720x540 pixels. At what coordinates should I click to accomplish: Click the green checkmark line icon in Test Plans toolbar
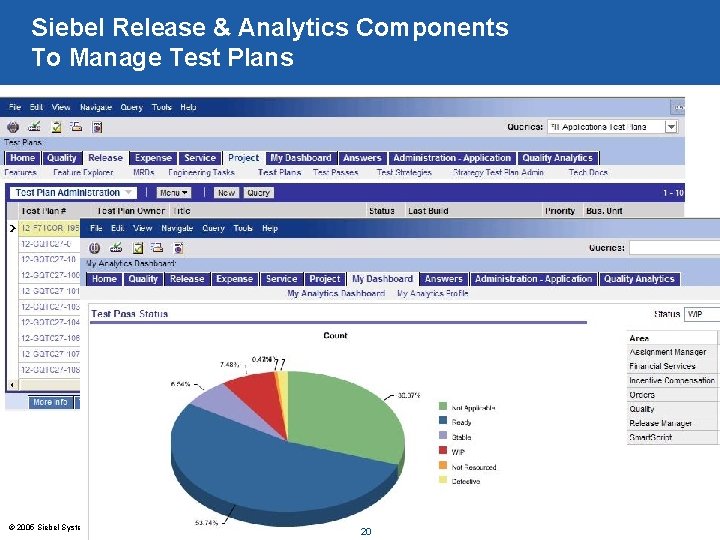tap(34, 126)
